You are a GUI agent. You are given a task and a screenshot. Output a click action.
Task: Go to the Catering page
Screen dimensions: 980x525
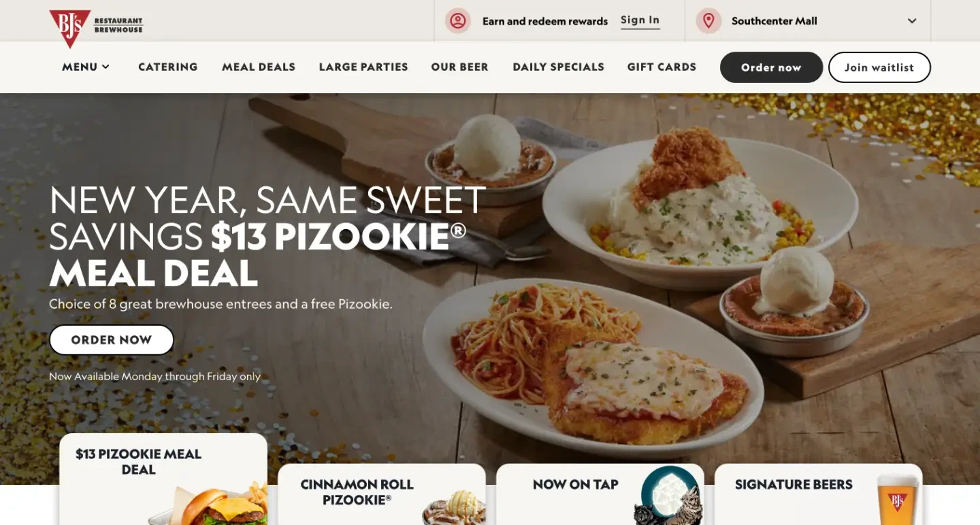[x=168, y=67]
